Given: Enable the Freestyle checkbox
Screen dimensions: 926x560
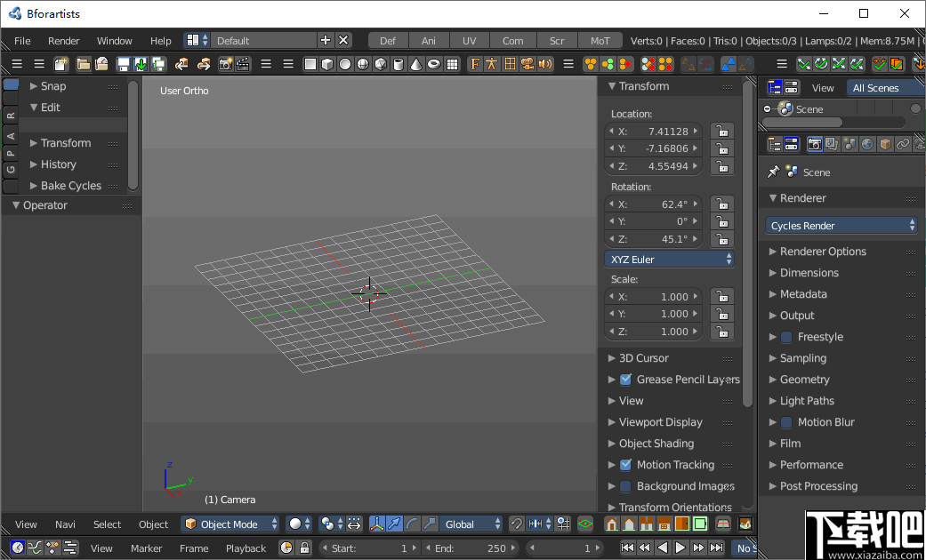Looking at the screenshot, I should coord(785,337).
